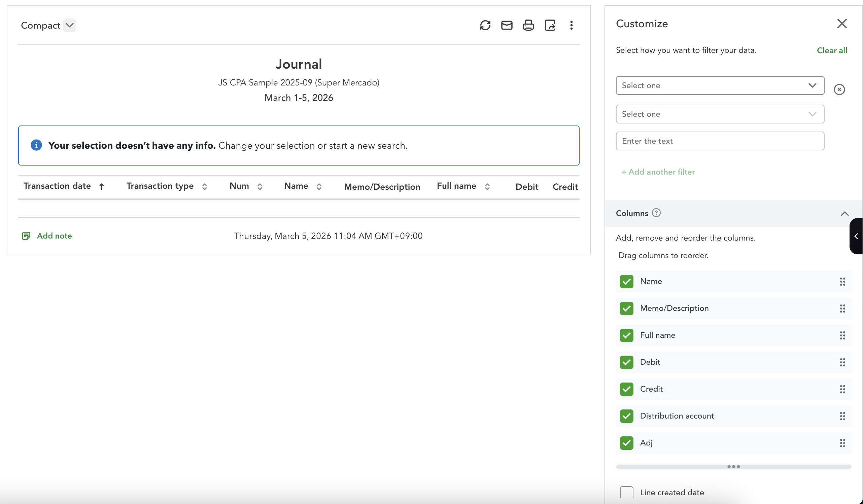
Task: Collapse the Columns section chevron
Action: (x=844, y=213)
